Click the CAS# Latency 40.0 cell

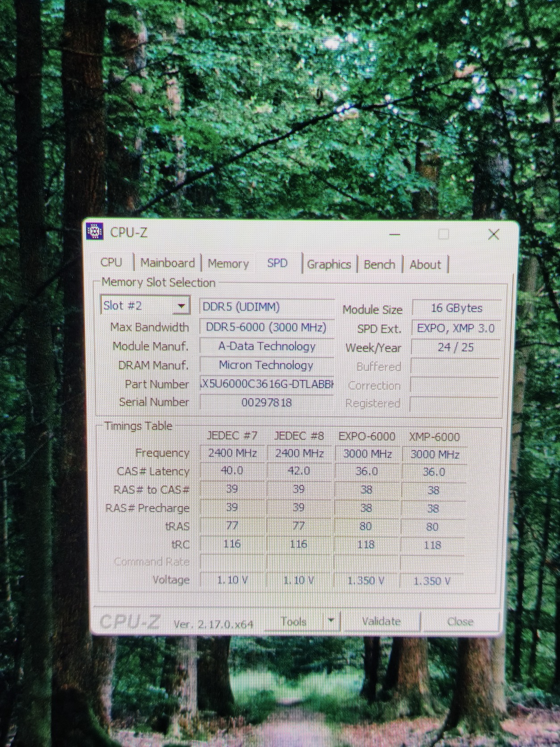pos(232,471)
